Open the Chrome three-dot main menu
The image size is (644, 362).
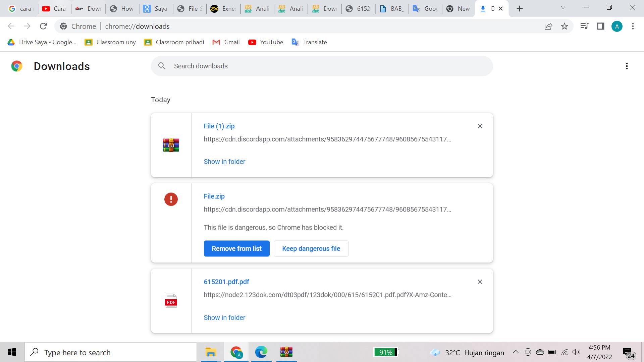click(633, 26)
